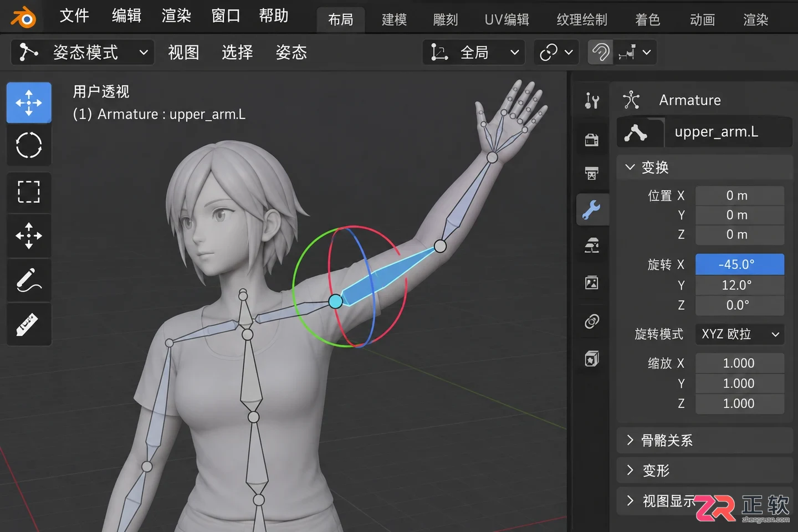Click the 位置 Y field
This screenshot has width=798, height=532.
click(x=740, y=215)
